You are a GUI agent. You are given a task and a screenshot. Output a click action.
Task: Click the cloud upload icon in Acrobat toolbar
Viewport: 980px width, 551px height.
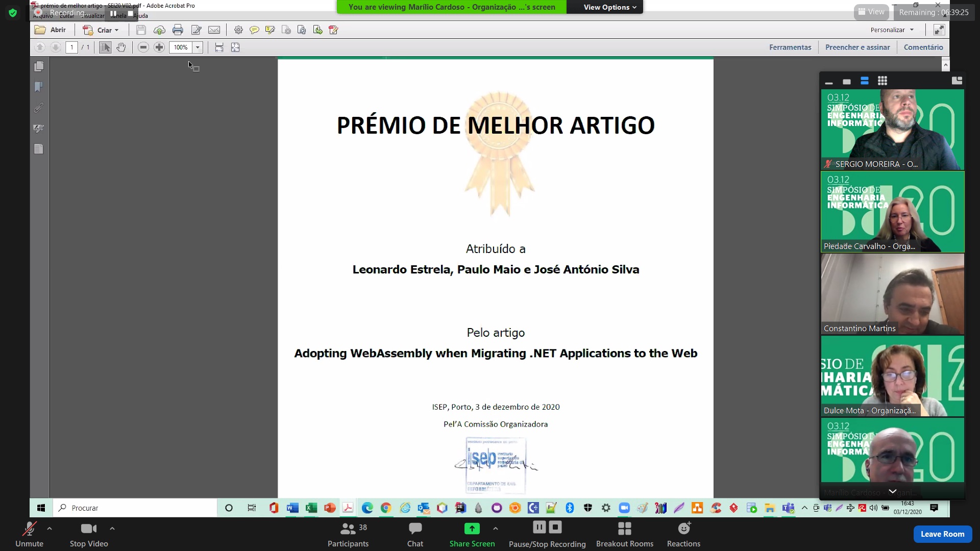click(159, 30)
